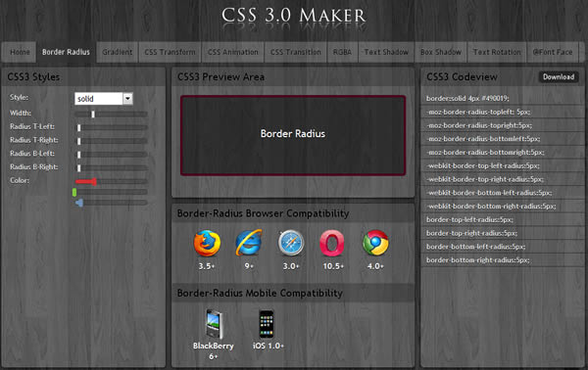The image size is (588, 370).
Task: Switch to the RGBA tab
Action: click(x=342, y=52)
